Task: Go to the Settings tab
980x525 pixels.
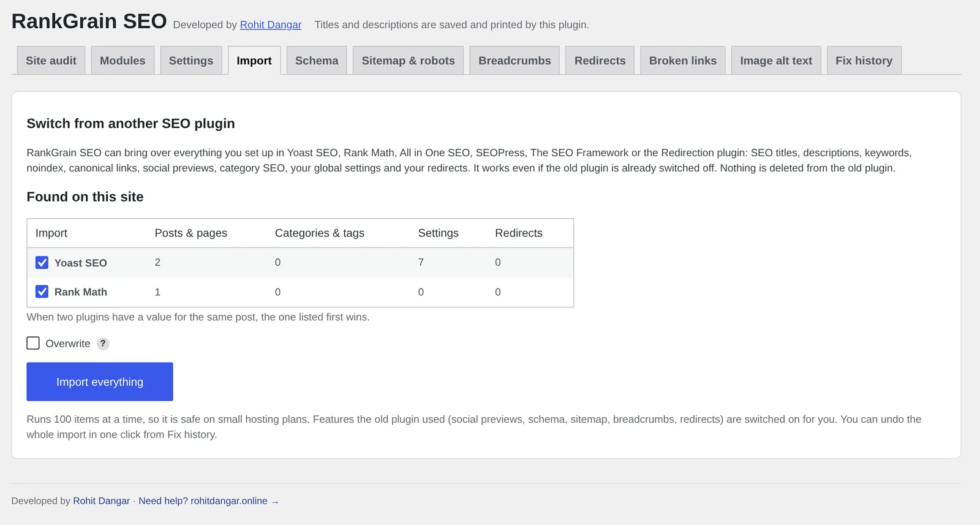Action: [191, 61]
